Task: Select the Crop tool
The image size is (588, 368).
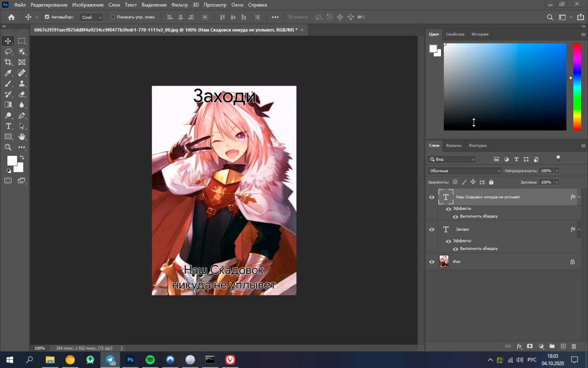Action: 8,62
